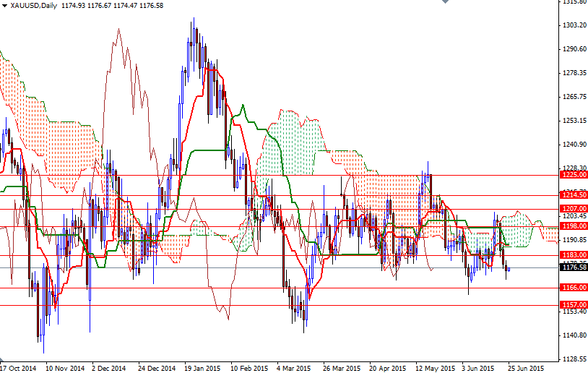Click the 25 Jun 2015 date label
This screenshot has width=588, height=373.
click(525, 367)
